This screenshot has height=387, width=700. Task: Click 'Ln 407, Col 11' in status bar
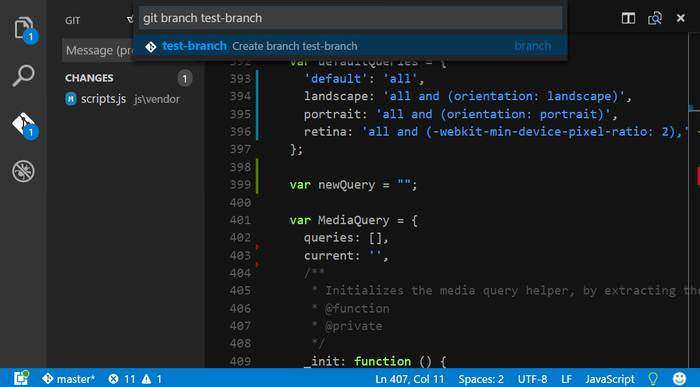409,379
